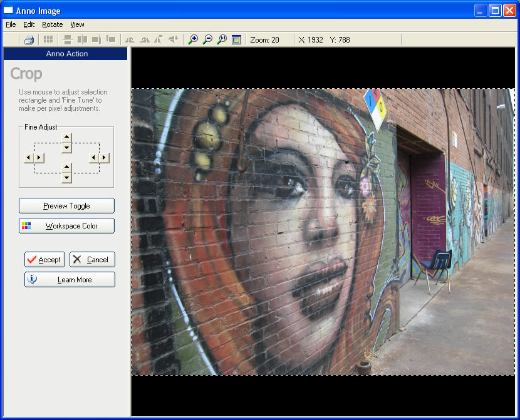Click the greyed rotate icon with an upward arrow
Viewport: 520px width, 420px height.
(159, 39)
